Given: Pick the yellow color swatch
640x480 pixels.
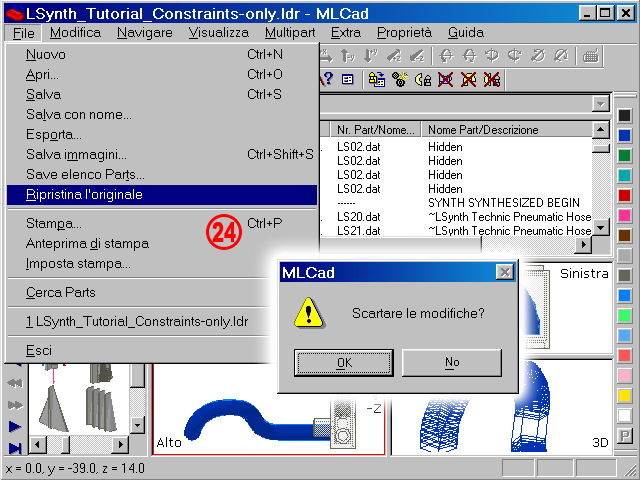Looking at the screenshot, I should pyautogui.click(x=624, y=396).
